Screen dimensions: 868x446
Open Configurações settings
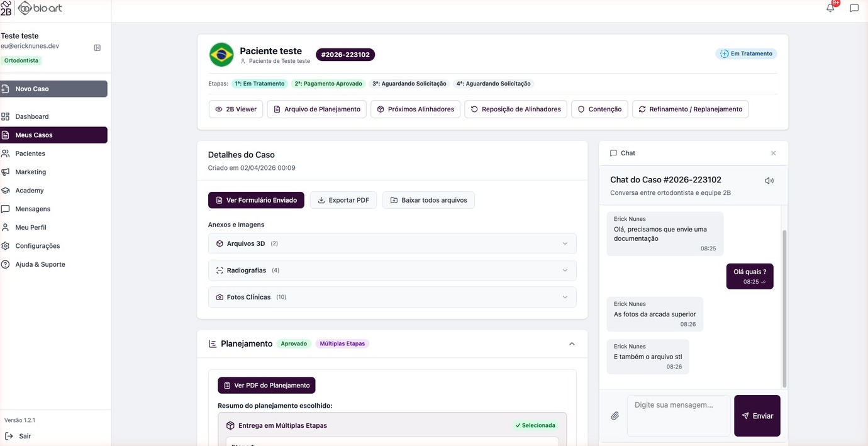pos(54,246)
